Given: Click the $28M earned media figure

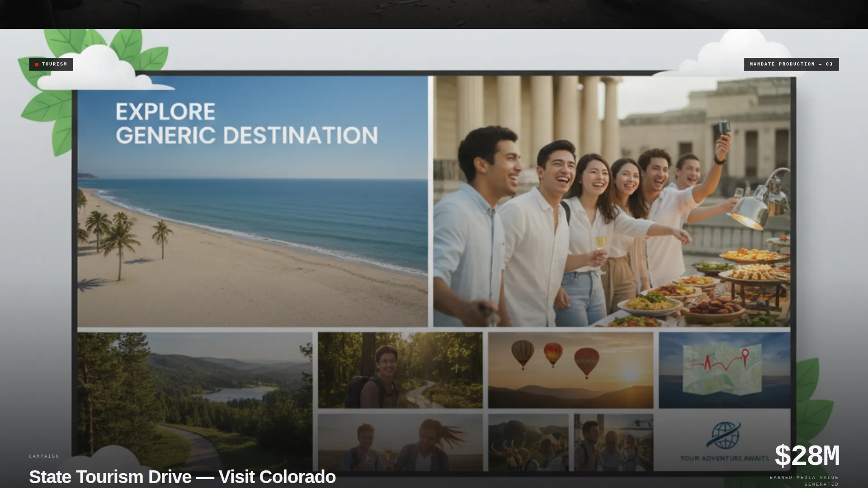Looking at the screenshot, I should 807,455.
